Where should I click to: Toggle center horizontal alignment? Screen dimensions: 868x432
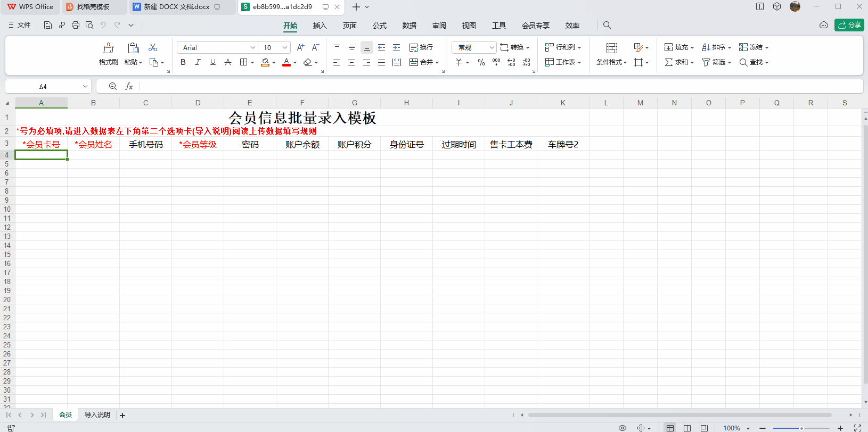point(352,62)
